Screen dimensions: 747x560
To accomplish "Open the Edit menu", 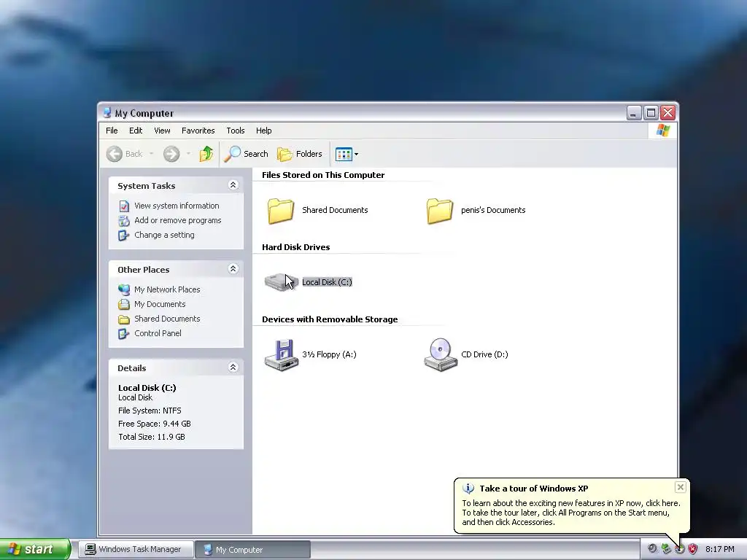I will 136,131.
